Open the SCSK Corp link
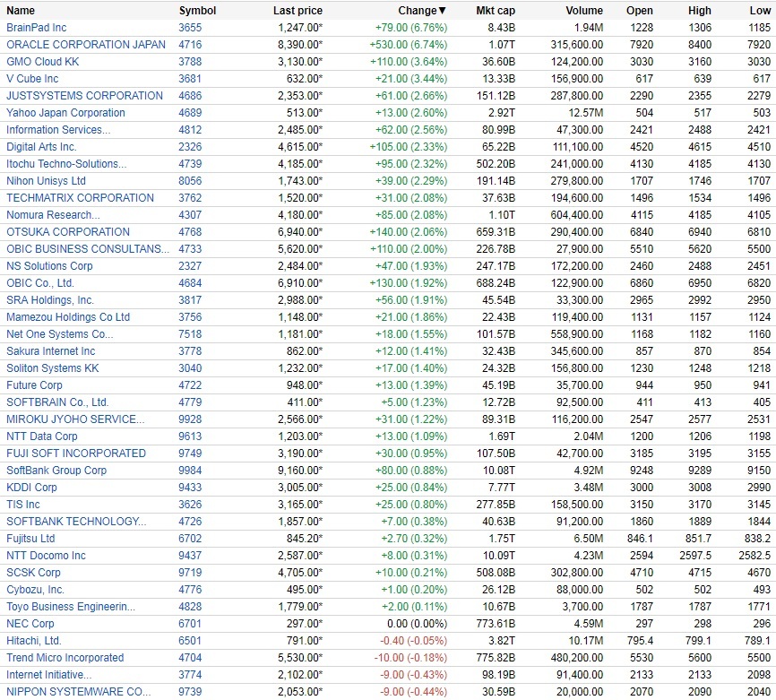Viewport: 776px width, 700px height. [x=33, y=573]
